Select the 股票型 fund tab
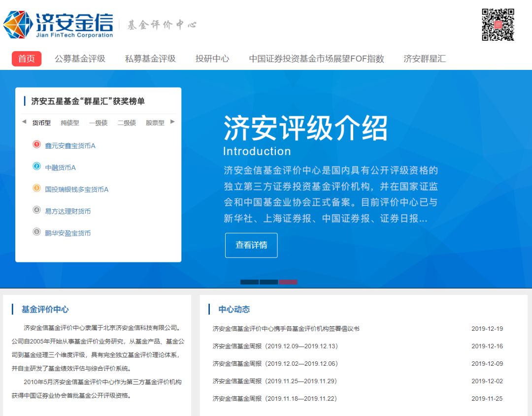532x416 pixels. [155, 123]
